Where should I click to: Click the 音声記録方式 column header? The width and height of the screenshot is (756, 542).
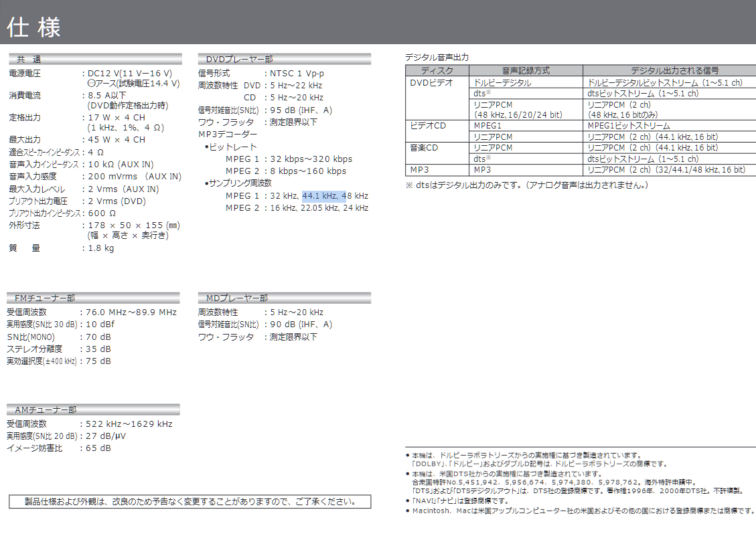tap(526, 70)
